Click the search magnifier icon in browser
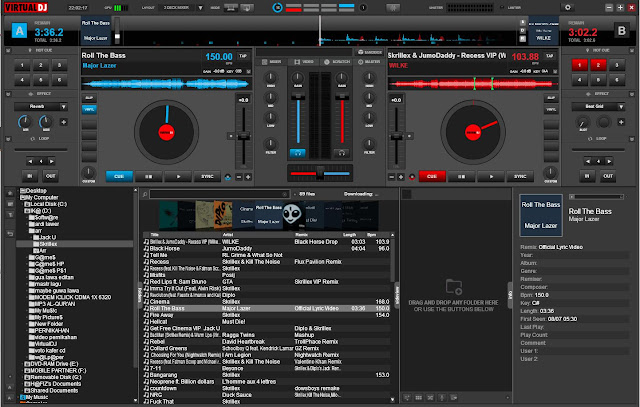This screenshot has width=640, height=407. tap(145, 194)
